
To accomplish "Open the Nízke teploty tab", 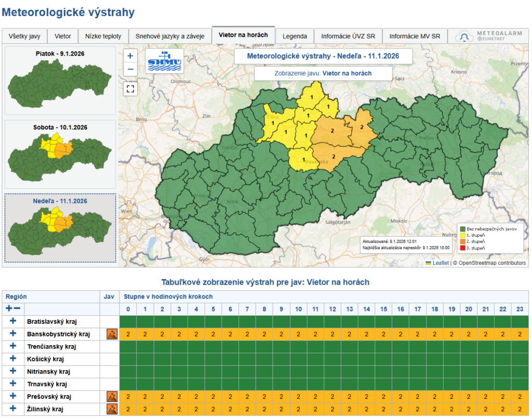I will point(102,36).
